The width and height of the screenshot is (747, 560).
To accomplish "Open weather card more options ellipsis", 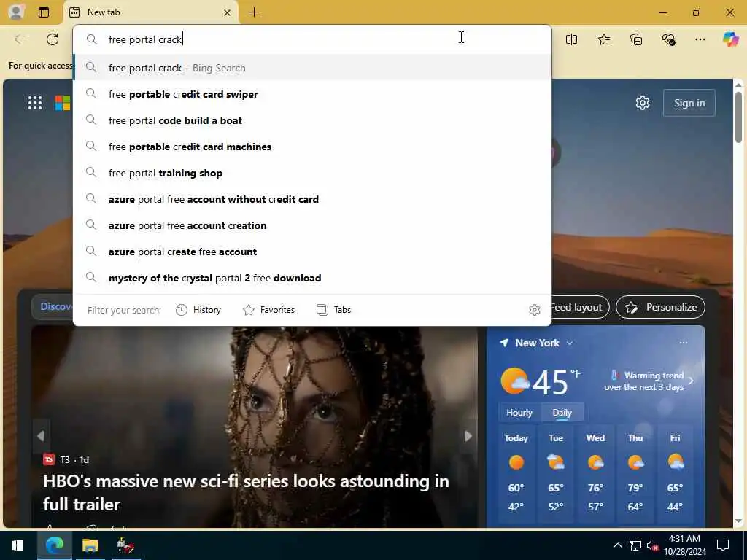I will [x=683, y=343].
